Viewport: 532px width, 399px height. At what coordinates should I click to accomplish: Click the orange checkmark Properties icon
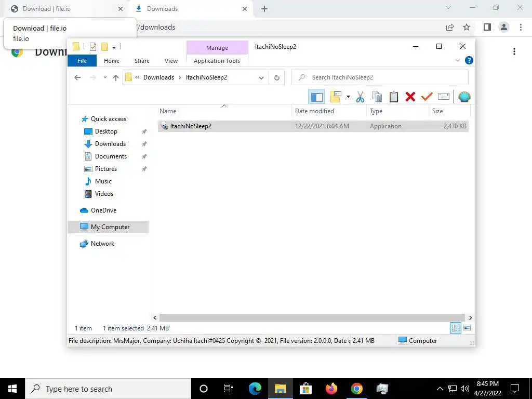tap(427, 97)
